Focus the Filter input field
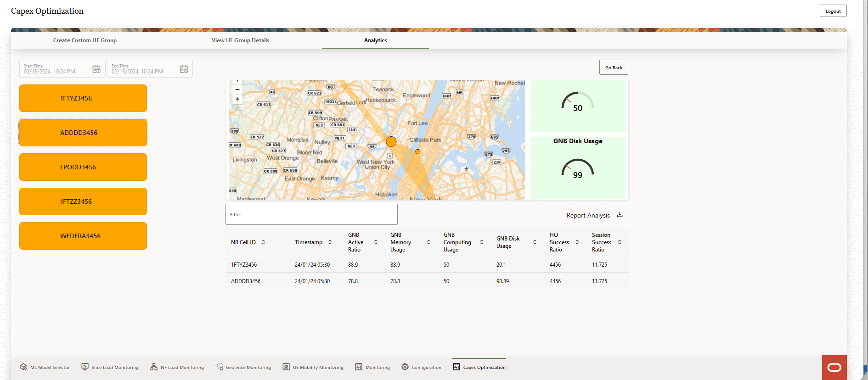Image resolution: width=868 pixels, height=380 pixels. click(311, 214)
